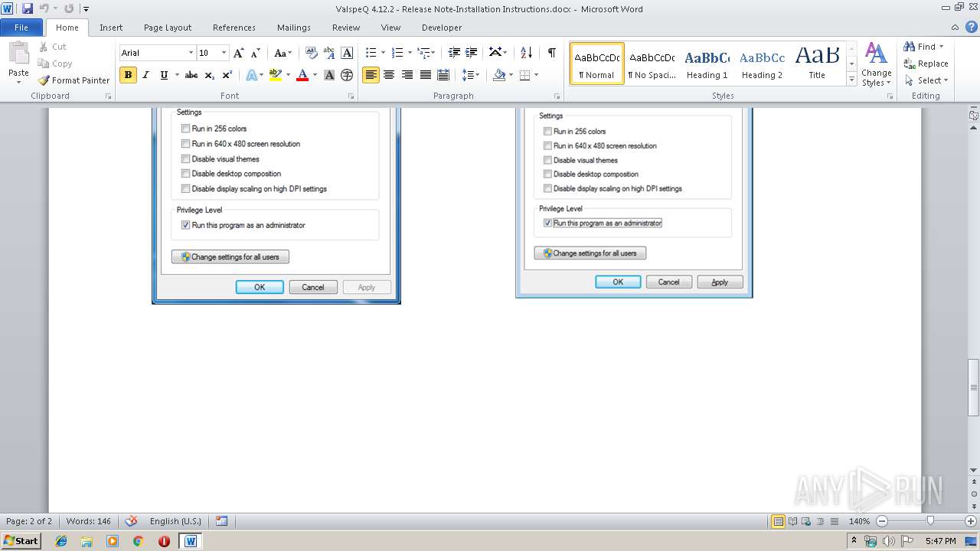Click the distributed alignment icon
Viewport: 980px width, 551px height.
tap(443, 75)
